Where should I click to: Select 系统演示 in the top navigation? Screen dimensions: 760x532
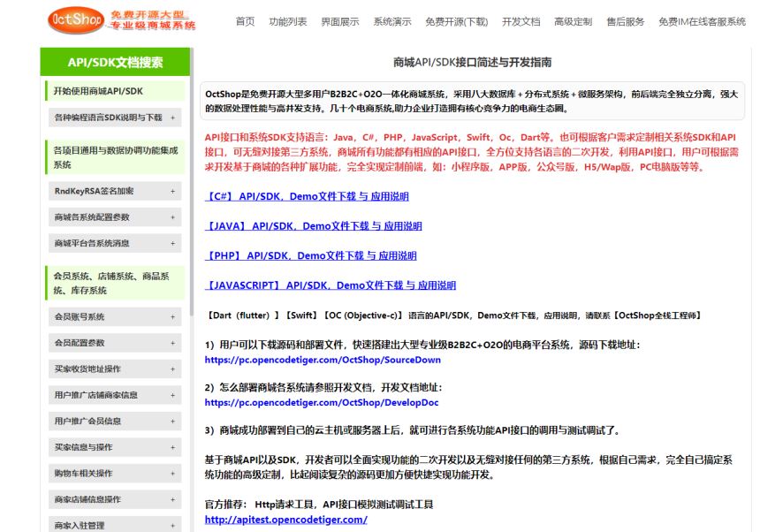[x=389, y=23]
